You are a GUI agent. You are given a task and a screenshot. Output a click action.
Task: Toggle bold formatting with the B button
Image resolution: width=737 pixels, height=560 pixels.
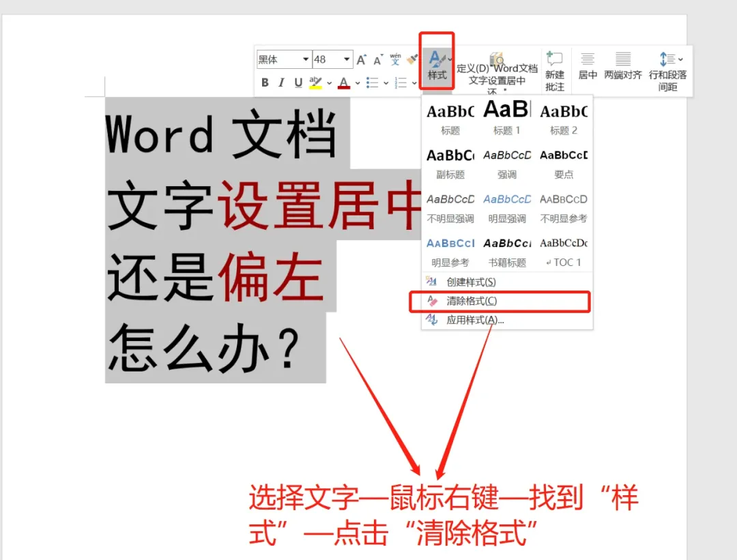(x=265, y=83)
